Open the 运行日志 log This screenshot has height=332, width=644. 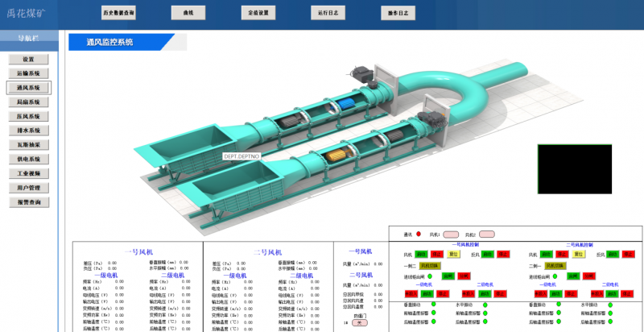click(x=328, y=14)
